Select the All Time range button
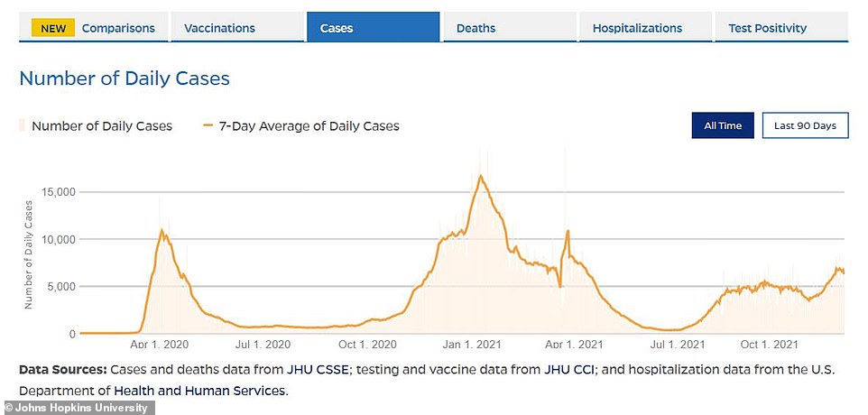The image size is (868, 415). [x=723, y=125]
